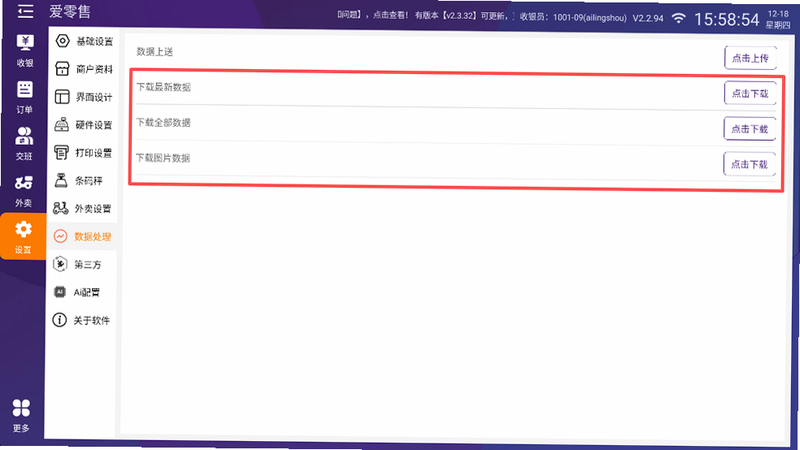
Task: Click the cashier ID 1001-09(ailingshou) text
Action: (590, 17)
